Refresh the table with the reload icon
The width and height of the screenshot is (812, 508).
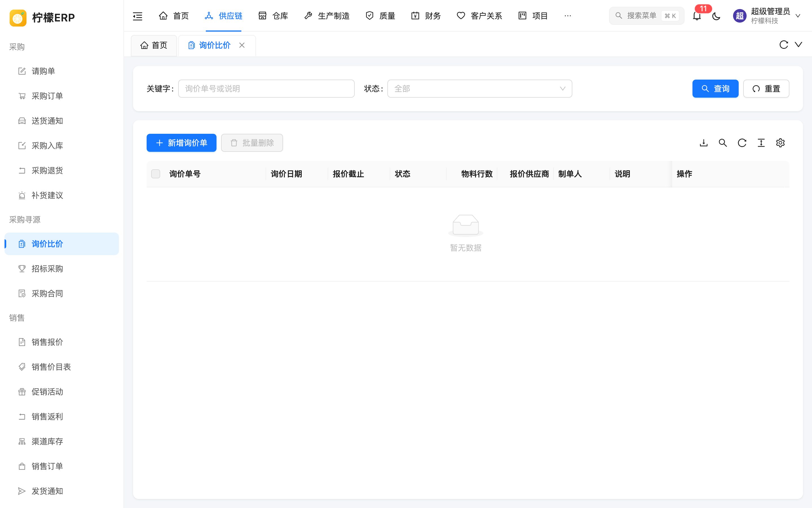742,143
